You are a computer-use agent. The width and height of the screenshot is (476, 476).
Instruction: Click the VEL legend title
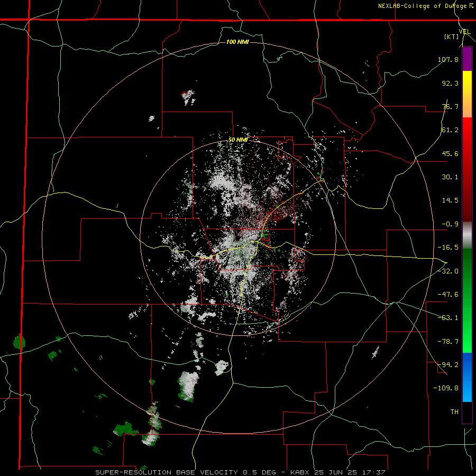pos(464,32)
